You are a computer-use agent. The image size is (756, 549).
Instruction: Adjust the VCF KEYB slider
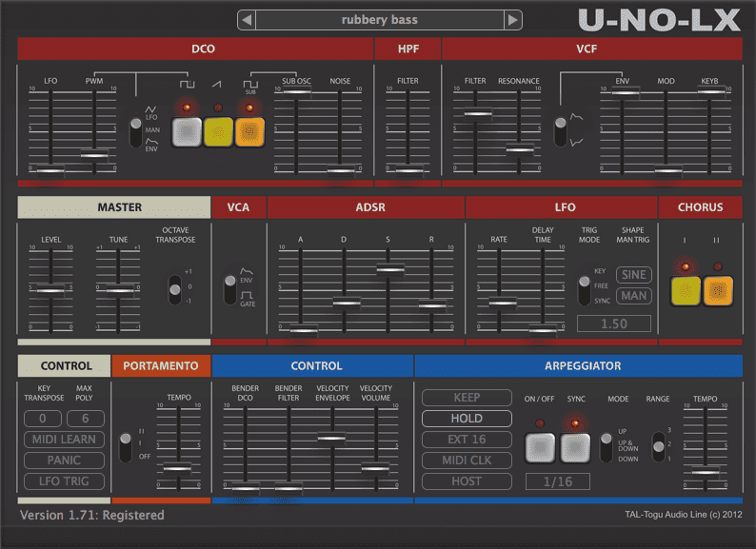click(x=711, y=90)
